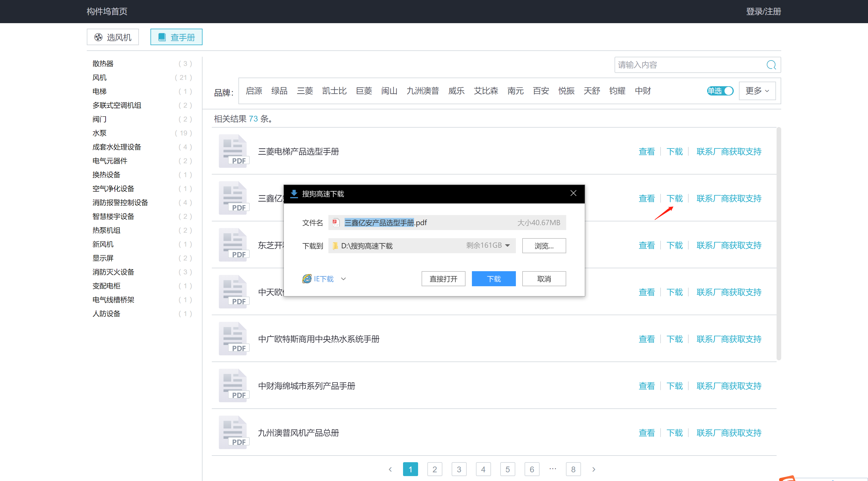Go to previous page arrow
Screen dimensions: 868x481
pos(390,469)
